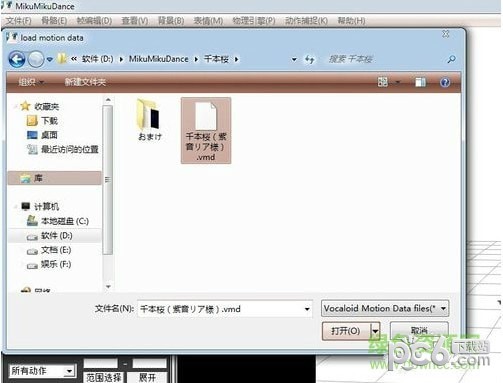
Task: Toggle the preview pane icon
Action: [420, 82]
